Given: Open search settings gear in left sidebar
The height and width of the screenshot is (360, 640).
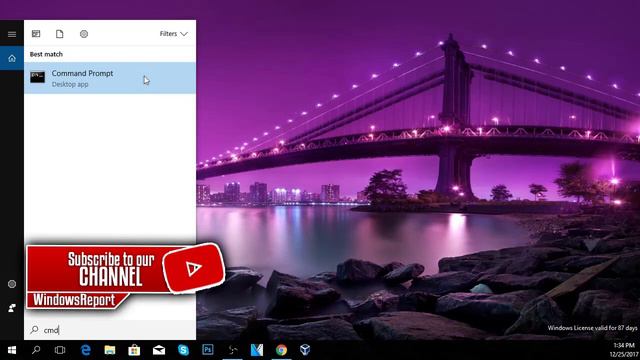Looking at the screenshot, I should pos(12,284).
